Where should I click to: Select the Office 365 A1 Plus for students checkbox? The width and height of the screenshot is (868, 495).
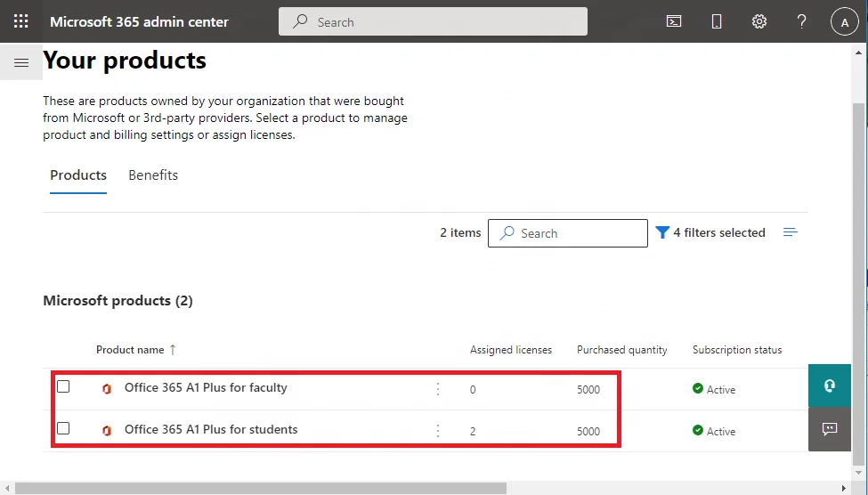tap(64, 428)
